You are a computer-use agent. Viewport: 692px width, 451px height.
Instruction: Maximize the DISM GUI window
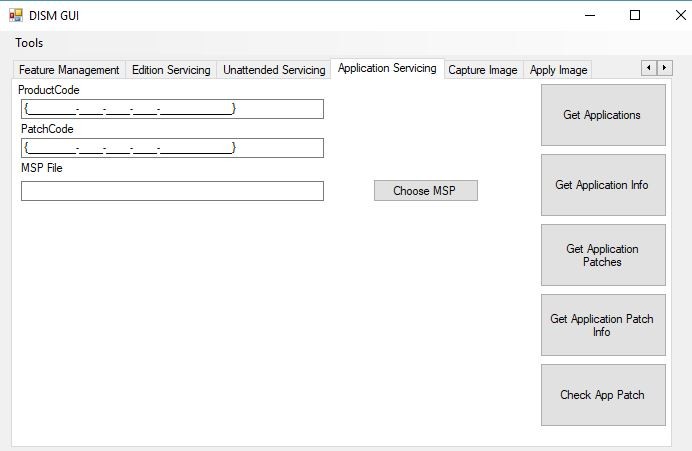coord(634,15)
